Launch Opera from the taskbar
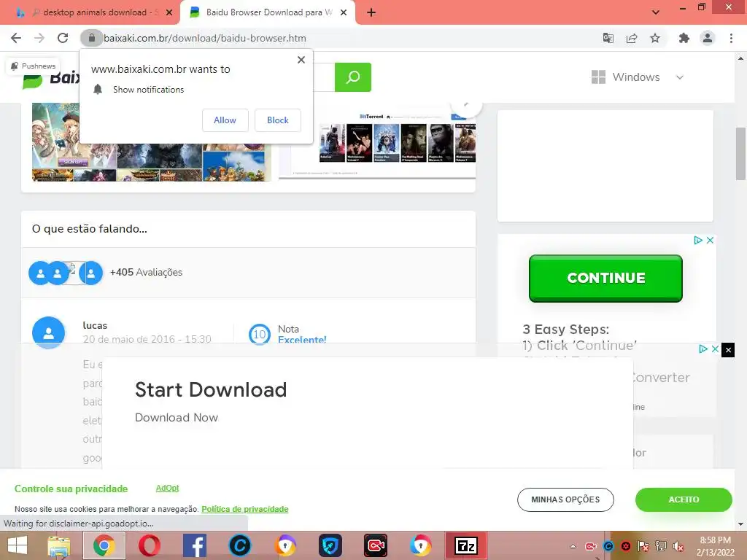 click(x=149, y=545)
